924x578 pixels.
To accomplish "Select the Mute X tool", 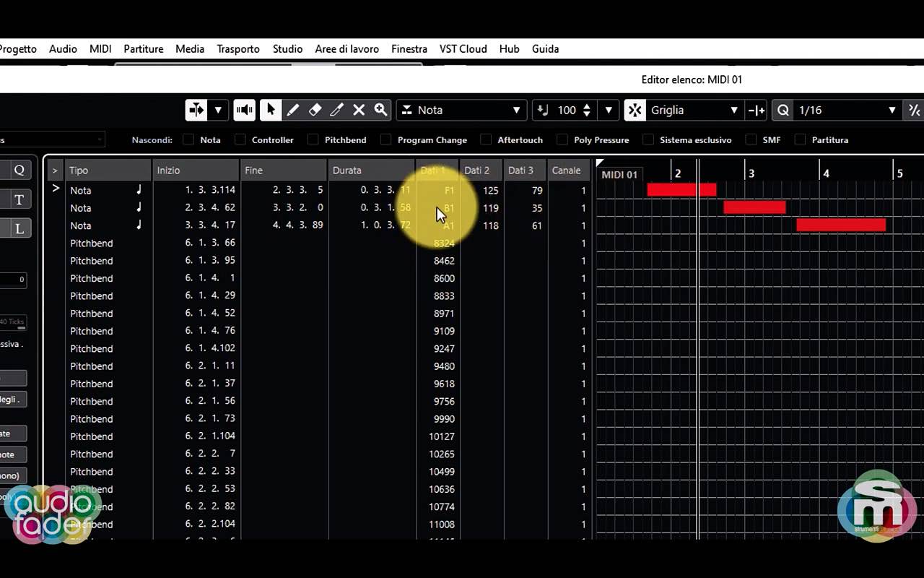I will pyautogui.click(x=359, y=110).
